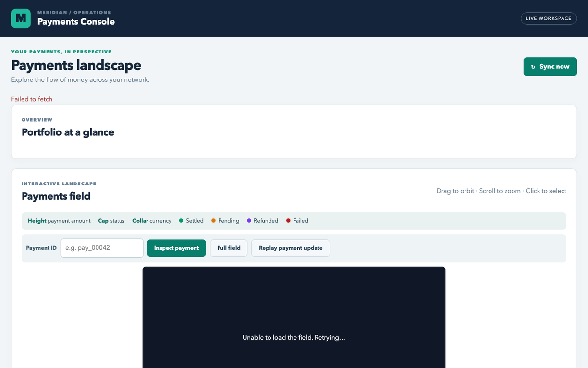Viewport: 588px width, 368px height.
Task: Focus the Payment ID input field
Action: (x=102, y=248)
